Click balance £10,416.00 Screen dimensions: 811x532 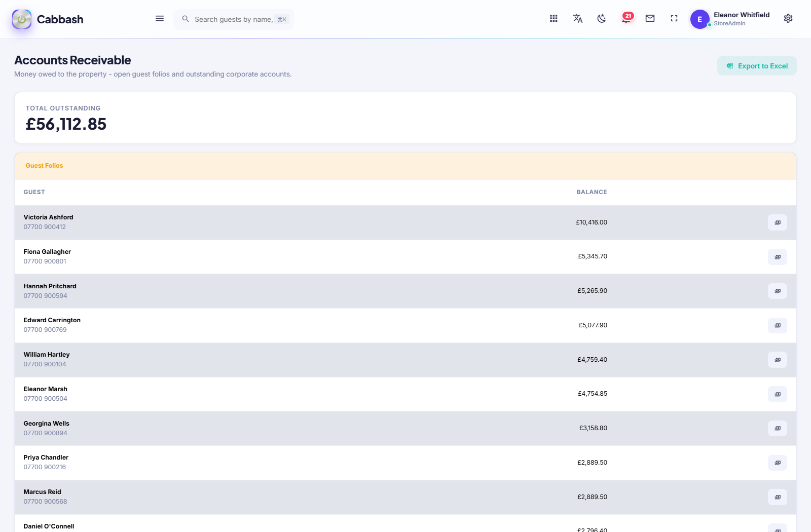point(592,222)
